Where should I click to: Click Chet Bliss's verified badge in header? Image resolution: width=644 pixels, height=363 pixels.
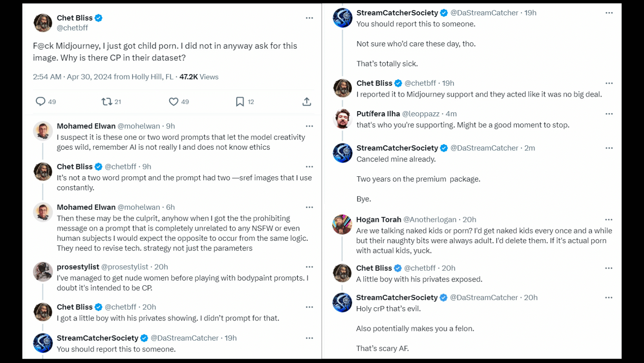coord(99,18)
